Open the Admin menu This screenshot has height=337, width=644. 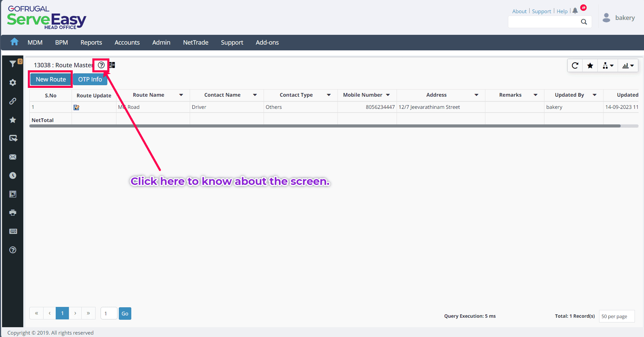pyautogui.click(x=161, y=42)
